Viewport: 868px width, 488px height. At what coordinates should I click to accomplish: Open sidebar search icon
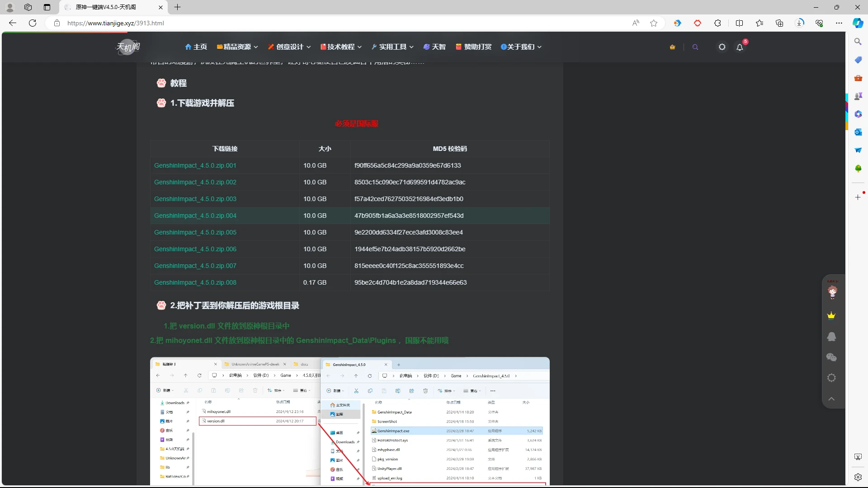click(x=858, y=42)
